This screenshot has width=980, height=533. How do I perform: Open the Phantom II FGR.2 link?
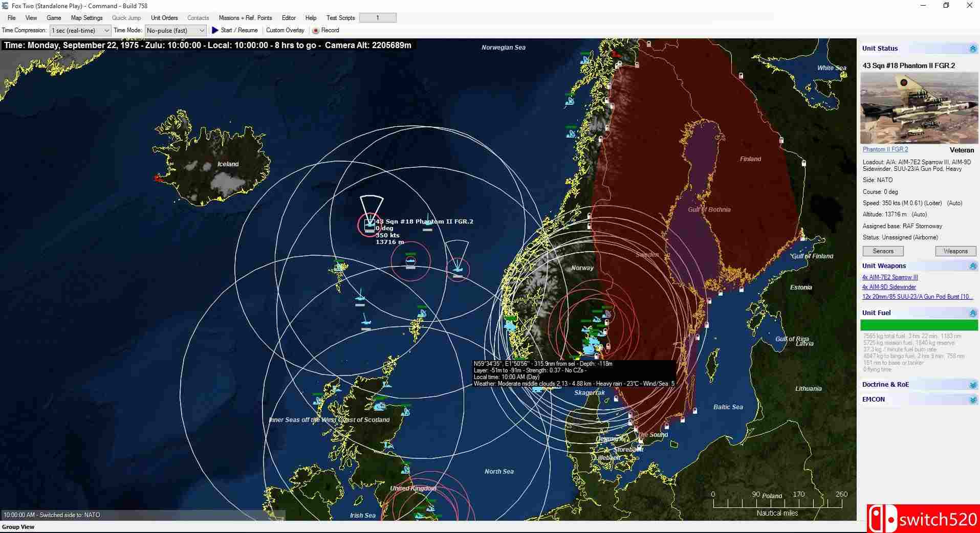884,149
